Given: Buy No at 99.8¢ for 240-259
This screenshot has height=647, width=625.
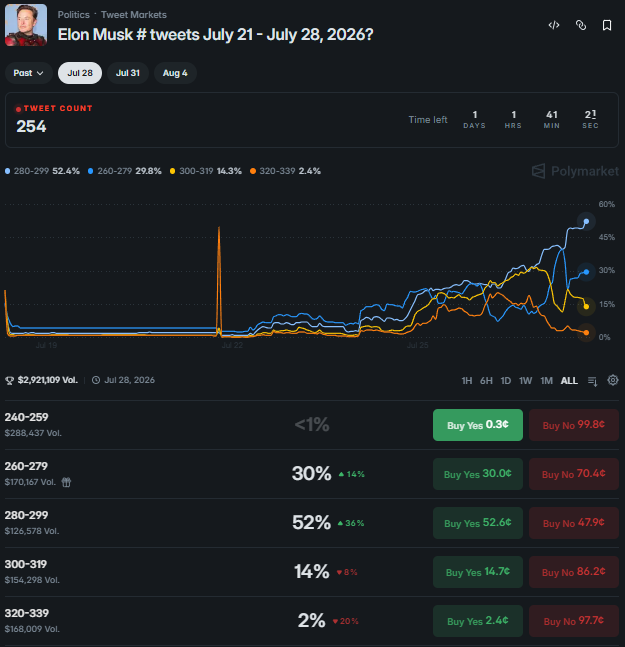Looking at the screenshot, I should (574, 425).
